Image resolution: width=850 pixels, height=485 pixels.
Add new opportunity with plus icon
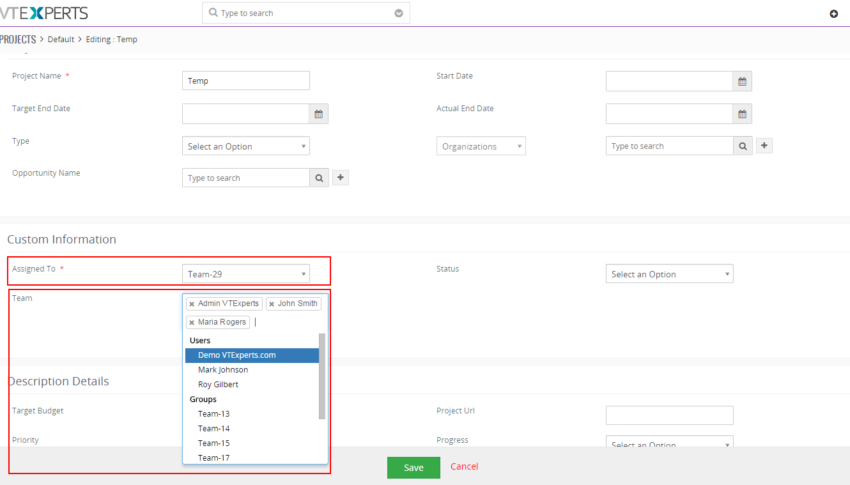[340, 177]
